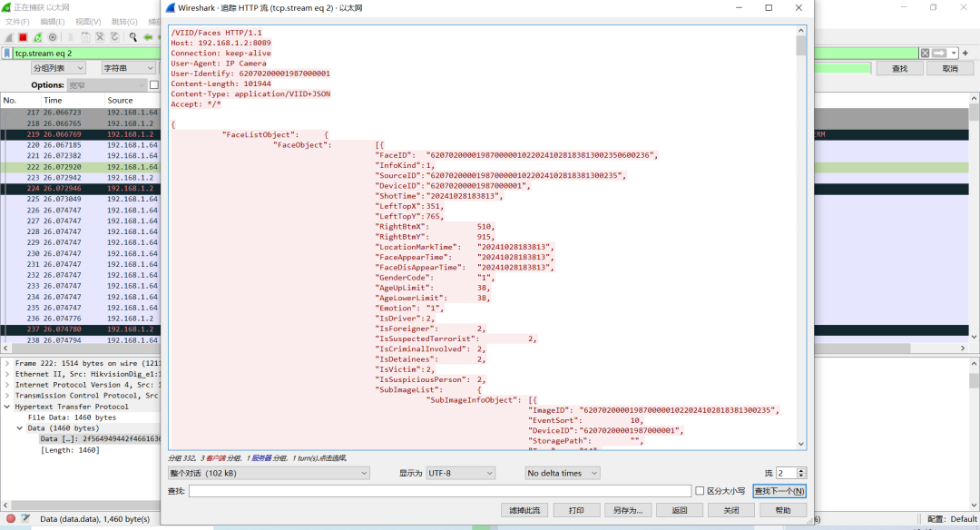Restart capture with the green fin icon

tap(37, 37)
